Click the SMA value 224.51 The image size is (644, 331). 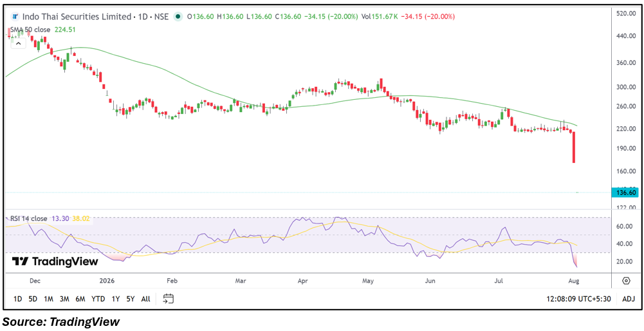point(64,30)
